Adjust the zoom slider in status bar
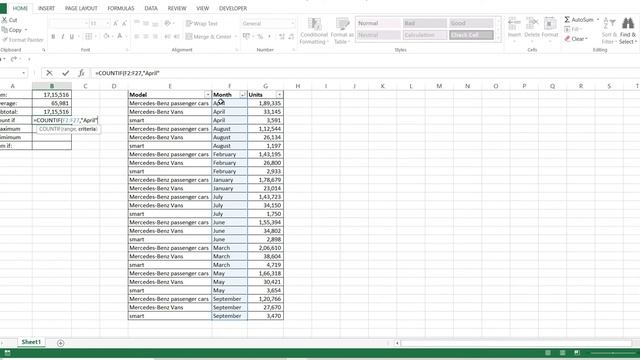Viewport: 640px width, 360px height. pyautogui.click(x=613, y=353)
